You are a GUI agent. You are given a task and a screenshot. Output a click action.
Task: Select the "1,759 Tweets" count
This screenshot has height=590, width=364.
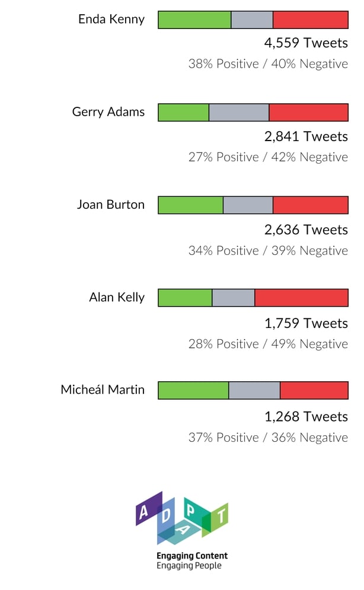(306, 323)
